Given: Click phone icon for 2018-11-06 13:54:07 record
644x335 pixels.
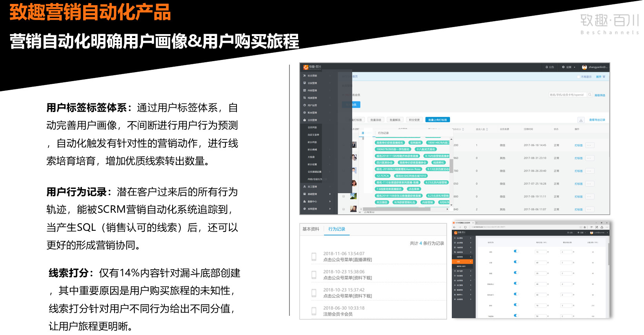Looking at the screenshot, I should [x=314, y=257].
